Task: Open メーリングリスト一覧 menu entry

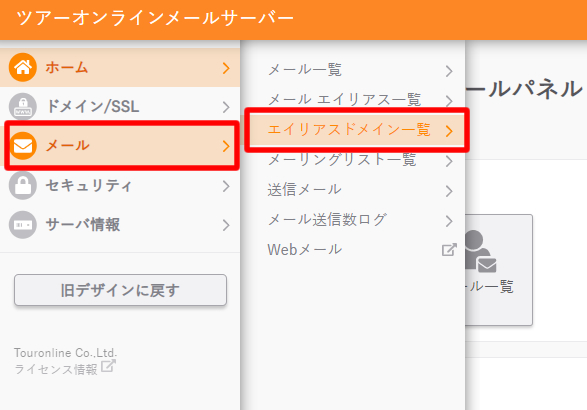Action: click(359, 160)
